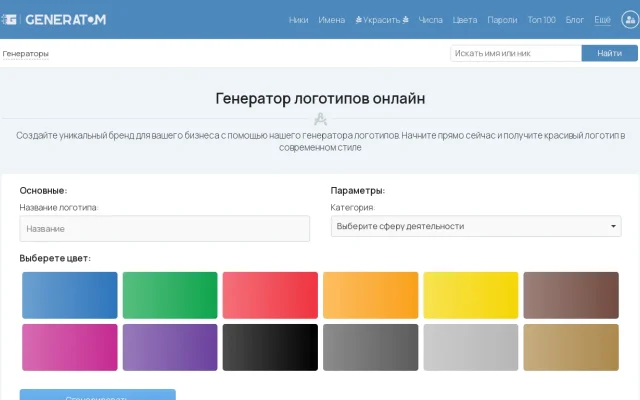Open the Украсить menu item
This screenshot has height=400, width=640.
coord(382,20)
